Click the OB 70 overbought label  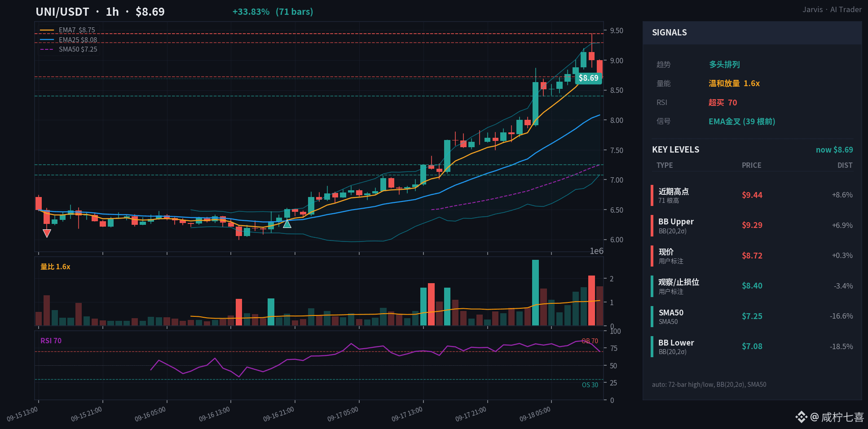(590, 341)
